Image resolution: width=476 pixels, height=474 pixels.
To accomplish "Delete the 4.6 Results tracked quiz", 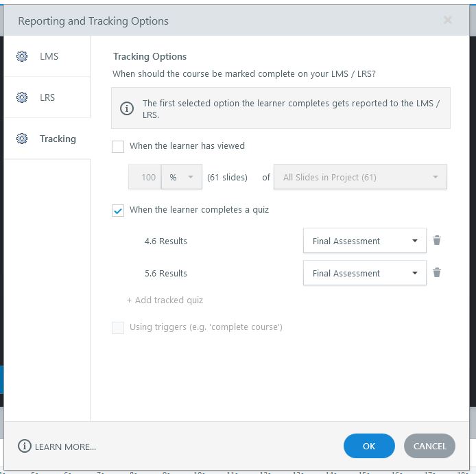I will (437, 241).
